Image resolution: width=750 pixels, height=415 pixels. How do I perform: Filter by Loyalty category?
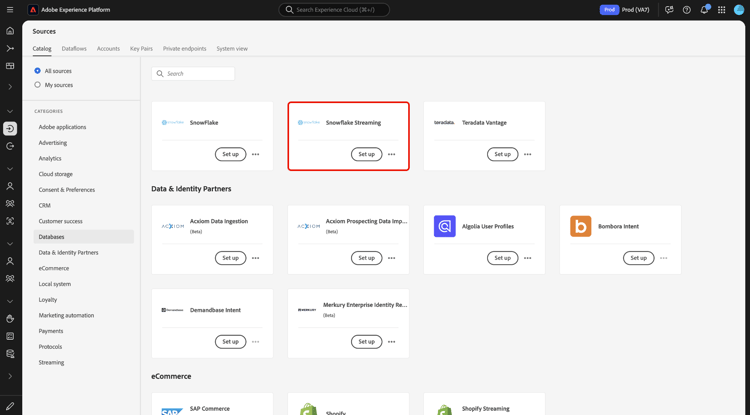click(48, 300)
